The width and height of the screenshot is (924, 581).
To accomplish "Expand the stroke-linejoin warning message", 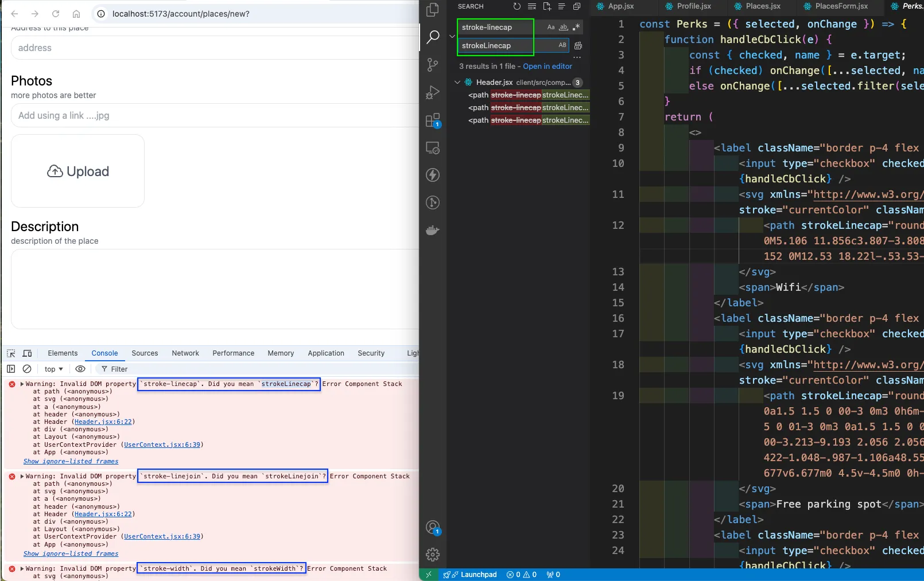I will pyautogui.click(x=22, y=477).
